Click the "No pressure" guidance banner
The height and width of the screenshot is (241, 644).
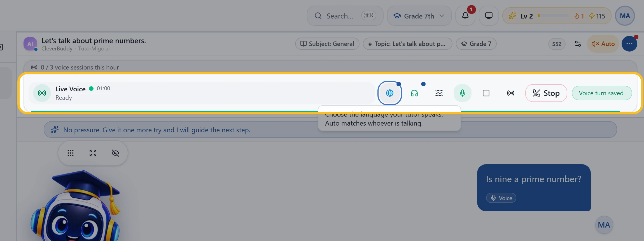pos(330,130)
